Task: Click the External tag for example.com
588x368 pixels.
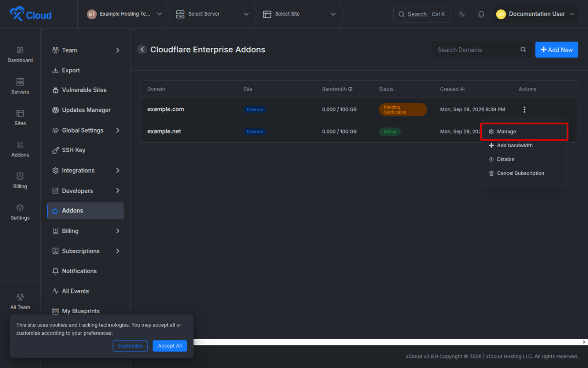Action: pos(254,109)
